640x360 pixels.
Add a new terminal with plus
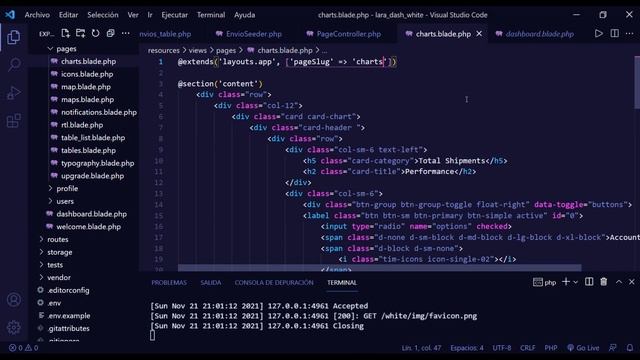(566, 282)
